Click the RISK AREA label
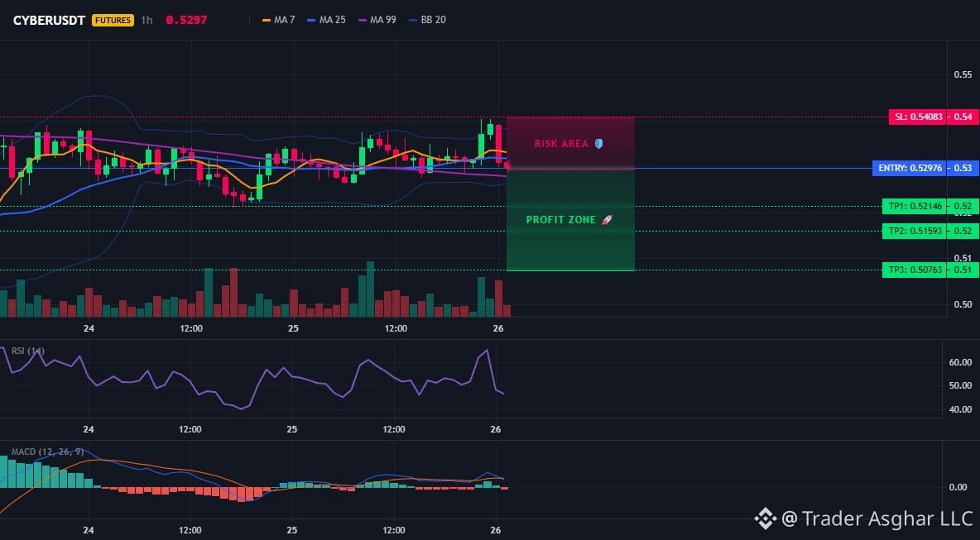Image resolution: width=980 pixels, height=540 pixels. 561,144
